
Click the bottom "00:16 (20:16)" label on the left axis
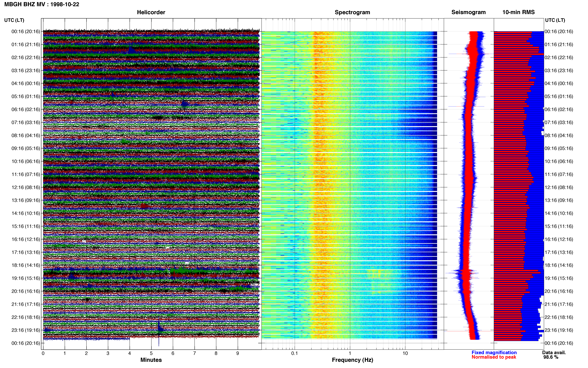pyautogui.click(x=26, y=343)
